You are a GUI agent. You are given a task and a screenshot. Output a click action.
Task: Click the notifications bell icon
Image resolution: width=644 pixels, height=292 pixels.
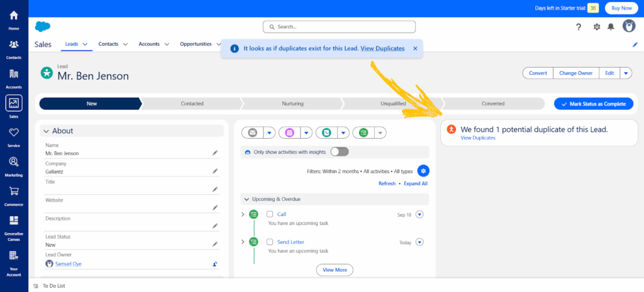pos(610,26)
